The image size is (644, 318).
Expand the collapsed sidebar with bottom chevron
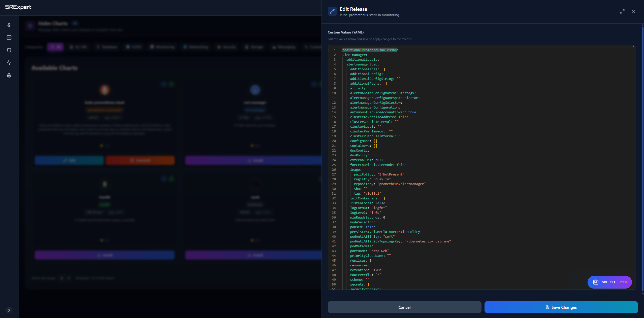tap(9, 310)
